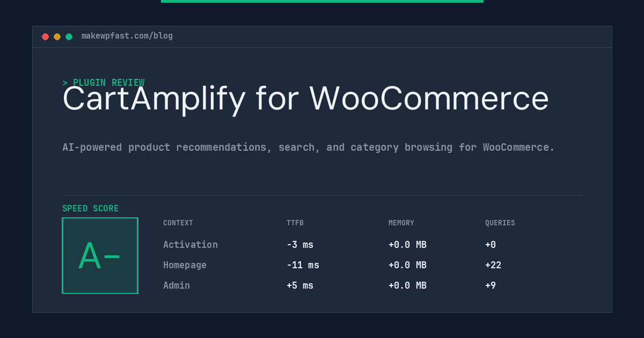Click the Homepage memory '+0.0 MB' value
Image resolution: width=644 pixels, height=338 pixels.
pos(407,265)
